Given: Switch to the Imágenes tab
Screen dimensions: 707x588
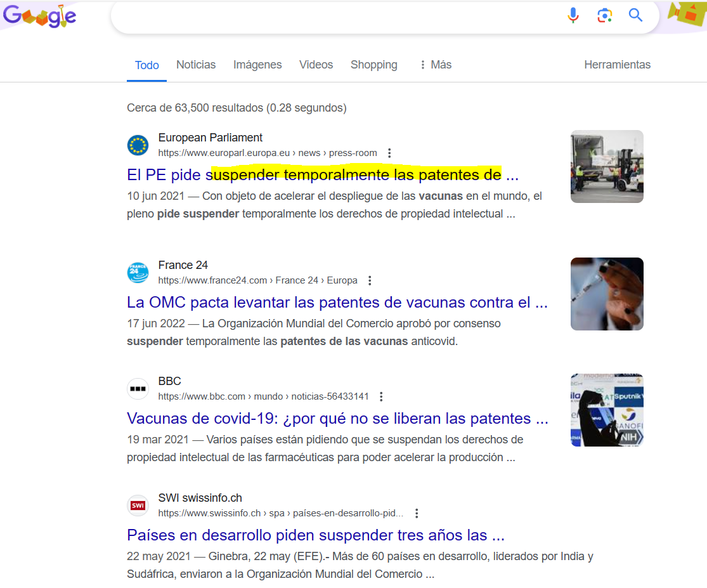Looking at the screenshot, I should pyautogui.click(x=257, y=65).
